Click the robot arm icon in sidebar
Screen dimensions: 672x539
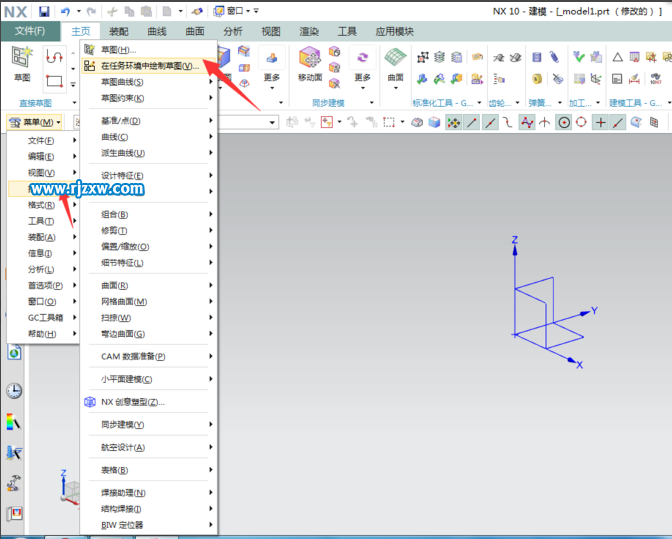click(x=13, y=483)
